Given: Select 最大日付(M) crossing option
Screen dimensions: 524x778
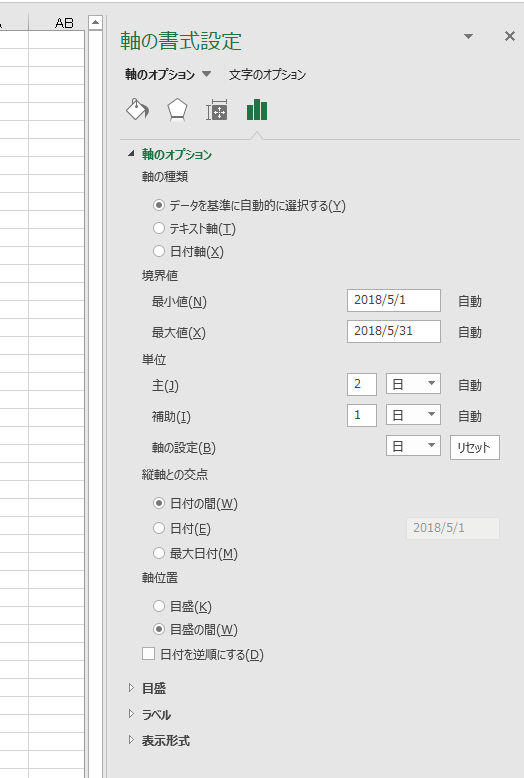Looking at the screenshot, I should coord(159,553).
